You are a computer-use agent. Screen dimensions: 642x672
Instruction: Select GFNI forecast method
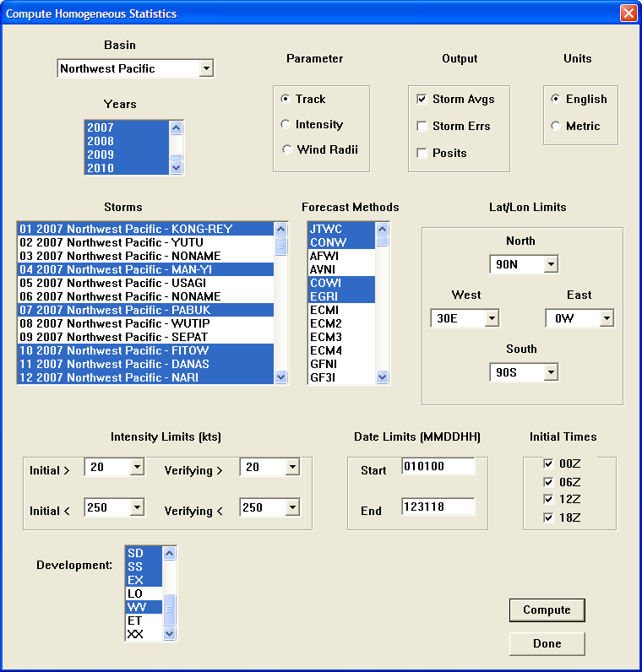[x=341, y=364]
